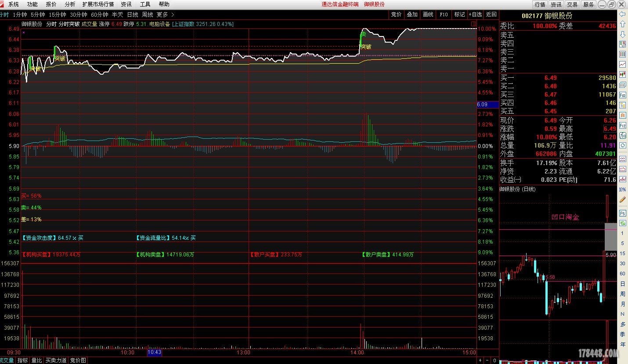
Task: Click the 行情 button at top right
Action: 540,4
